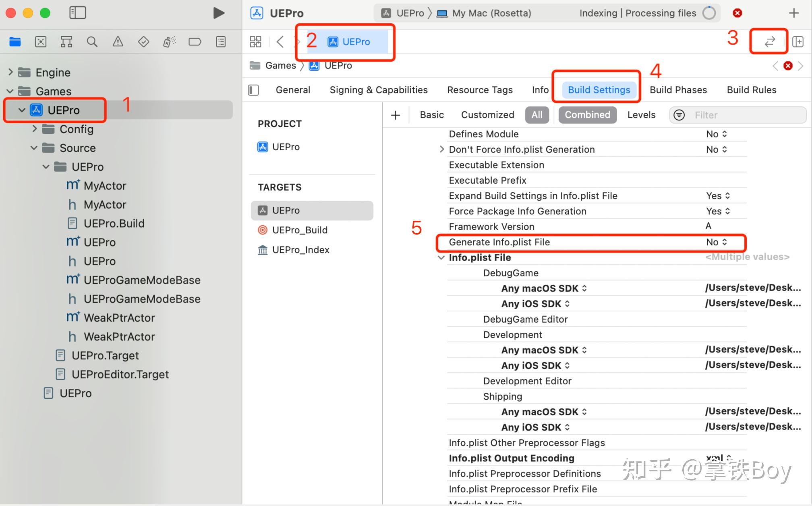Open Expand Build Settings in Info.plist dropdown
Viewport: 812px width, 506px height.
pyautogui.click(x=718, y=196)
